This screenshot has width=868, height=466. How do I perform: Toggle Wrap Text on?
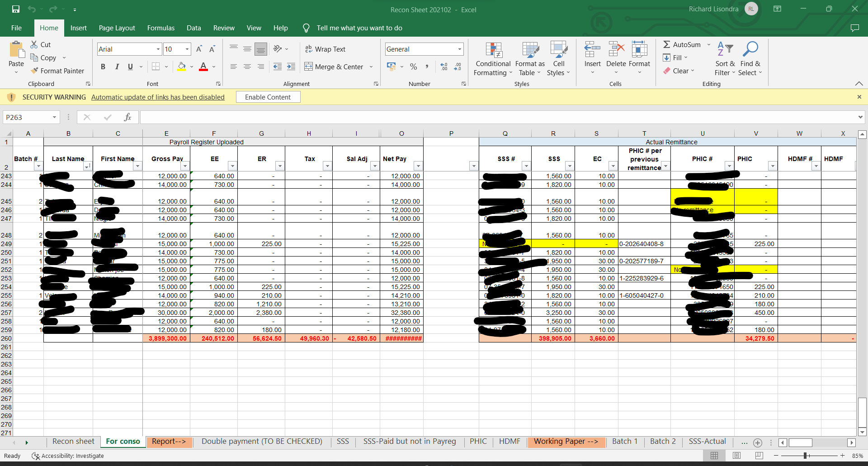coord(325,49)
